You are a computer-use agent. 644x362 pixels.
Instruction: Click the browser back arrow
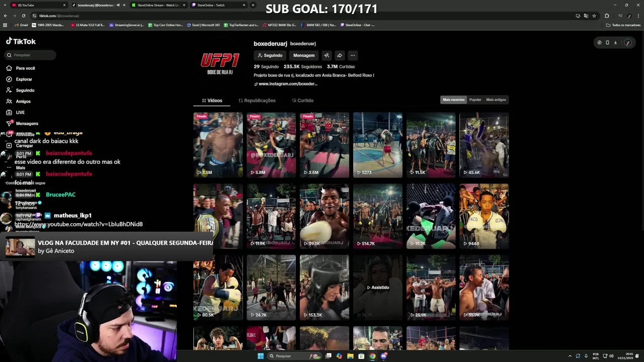[x=5, y=16]
